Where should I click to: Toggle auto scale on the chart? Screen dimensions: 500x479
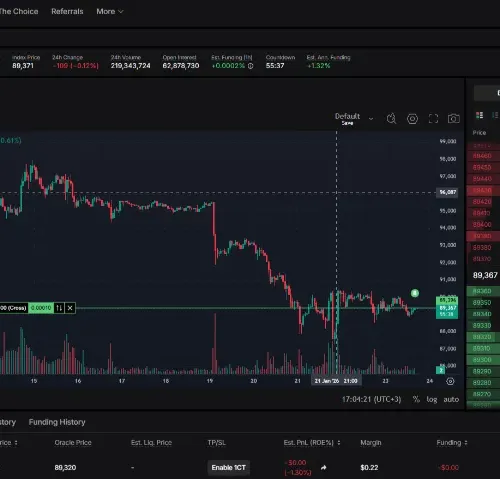point(451,399)
